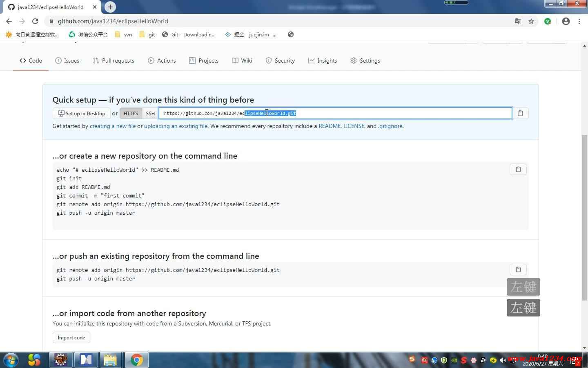Click the git init command line
This screenshot has height=368, width=588.
coord(69,178)
